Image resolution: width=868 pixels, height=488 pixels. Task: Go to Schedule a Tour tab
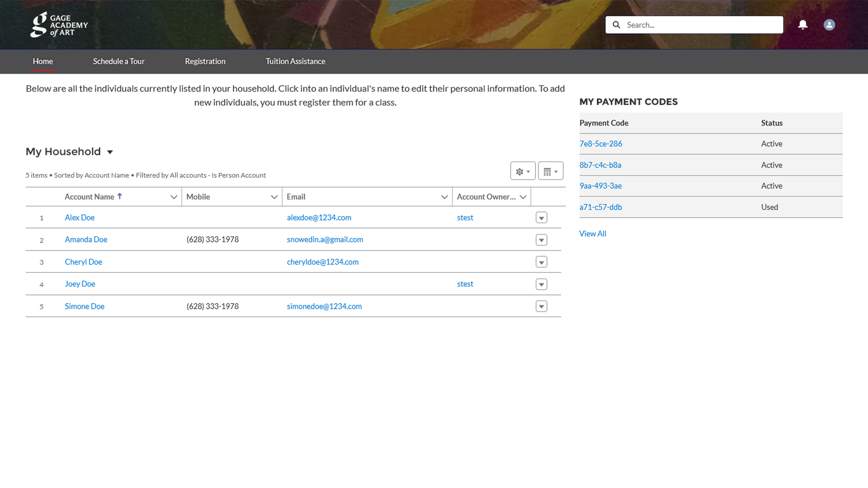(118, 61)
